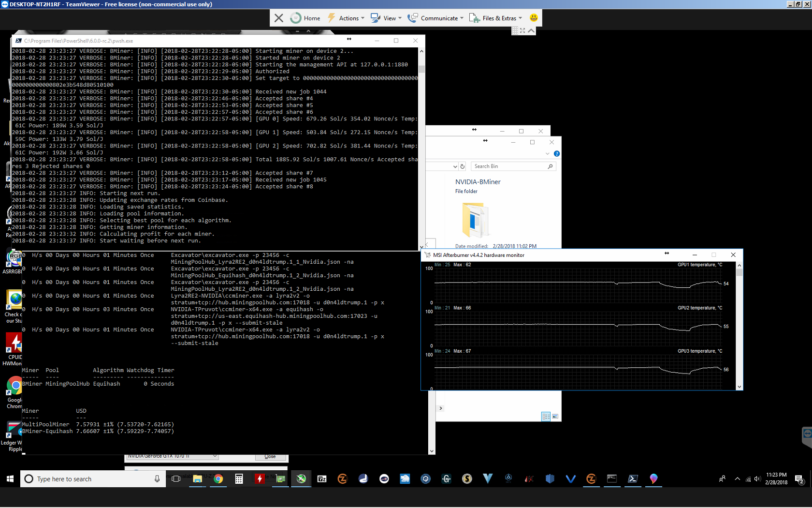The width and height of the screenshot is (812, 508).
Task: Open the NVIDIA GeForce GTX 1070 Ti dropdown
Action: coord(172,456)
